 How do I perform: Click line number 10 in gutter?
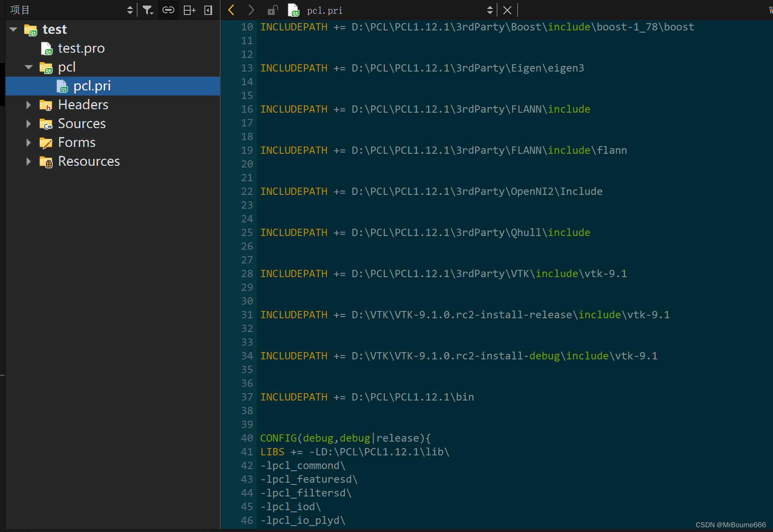click(247, 27)
